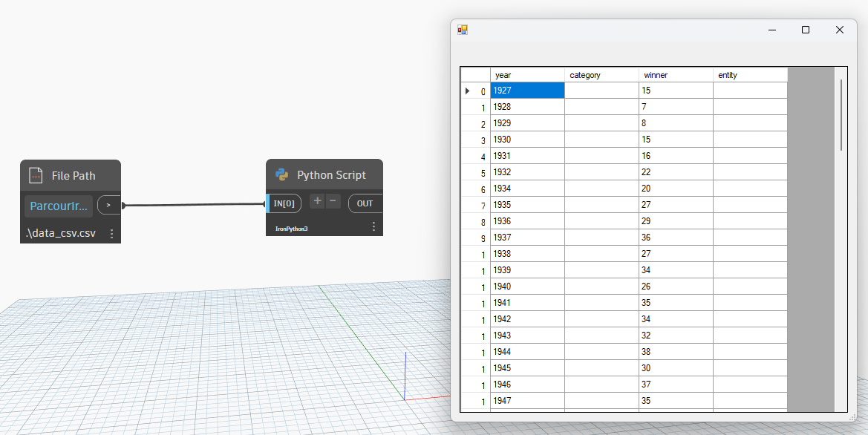
Task: Select winner cell 29 in row 1936
Action: click(x=676, y=220)
